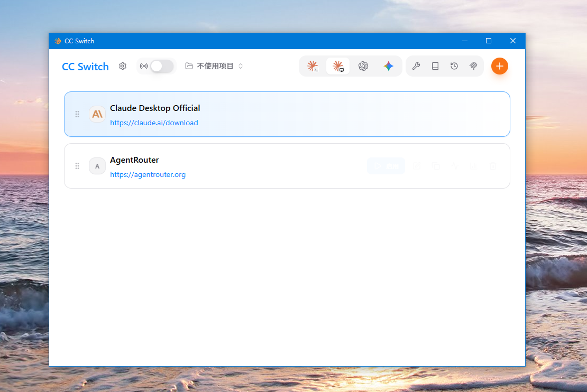Click the Anthropic logo on Claude Desktop card

(x=97, y=114)
